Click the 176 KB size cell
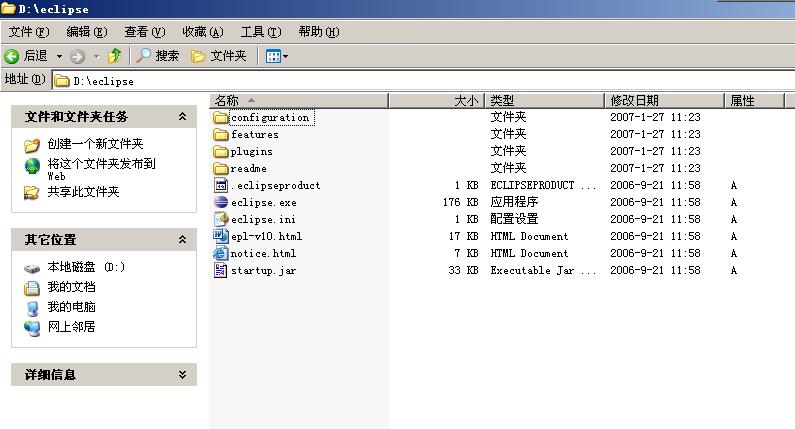Viewport: 795px width, 429px height. pyautogui.click(x=460, y=202)
